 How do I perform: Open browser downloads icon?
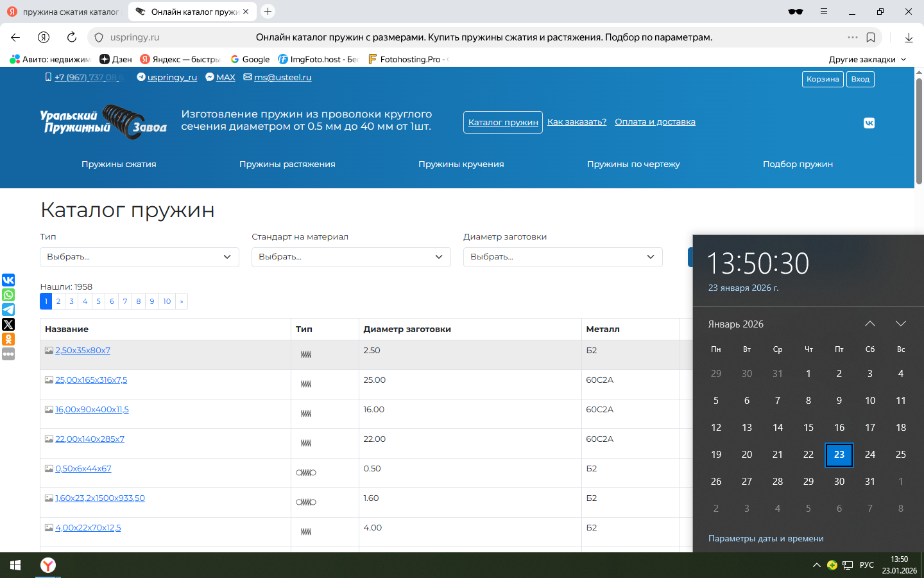[909, 37]
